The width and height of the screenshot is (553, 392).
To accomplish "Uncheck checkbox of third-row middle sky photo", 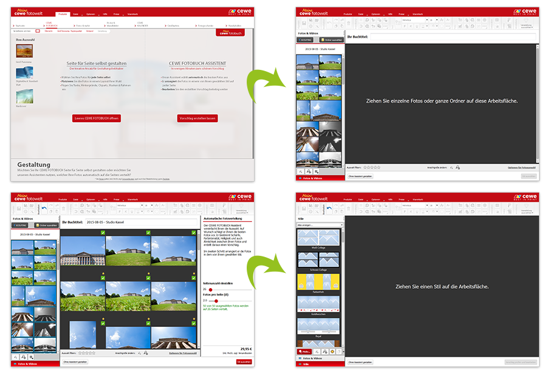I will pyautogui.click(x=148, y=323).
